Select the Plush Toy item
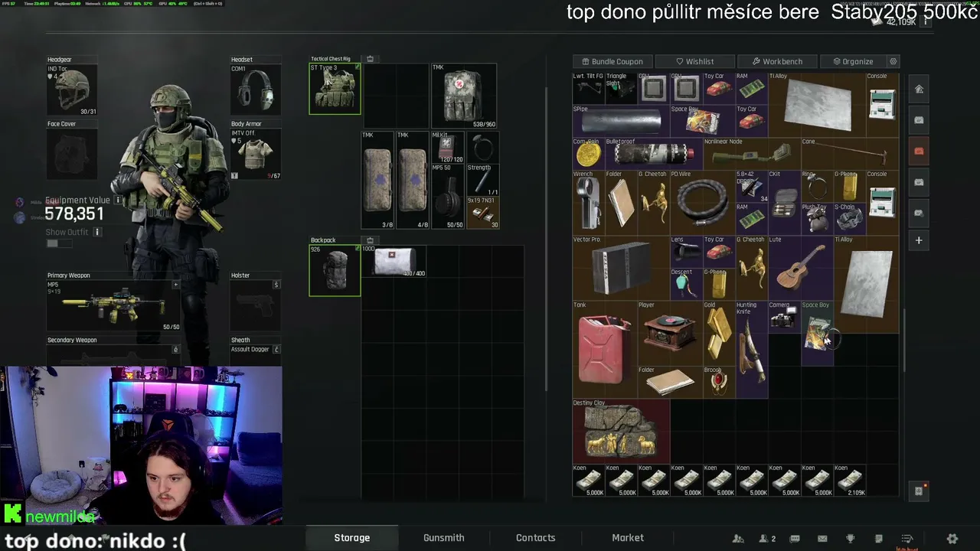 click(816, 219)
